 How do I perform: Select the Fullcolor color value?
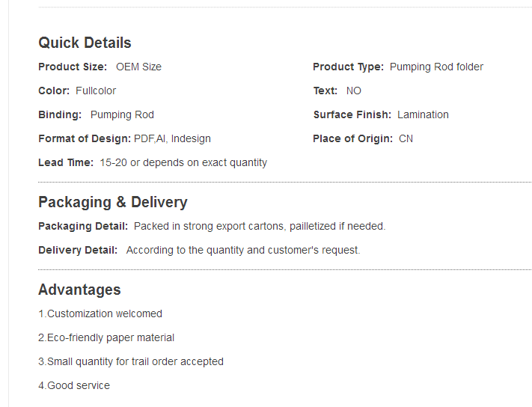click(x=96, y=91)
